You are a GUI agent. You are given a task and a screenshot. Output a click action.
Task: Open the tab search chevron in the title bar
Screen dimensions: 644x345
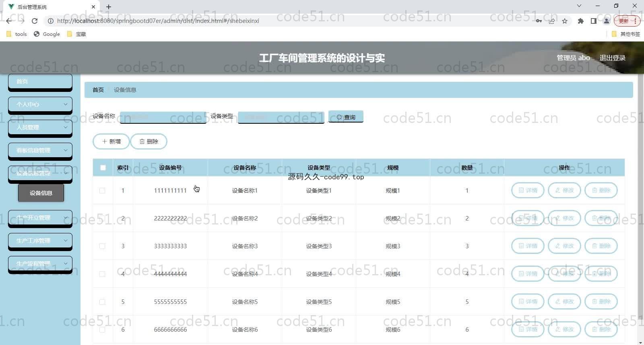click(579, 6)
